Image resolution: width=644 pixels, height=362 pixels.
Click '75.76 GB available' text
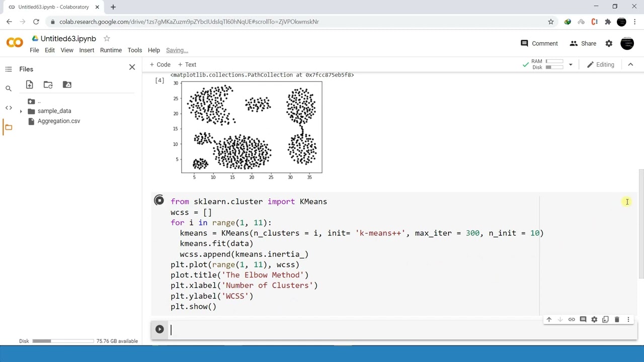click(x=117, y=341)
